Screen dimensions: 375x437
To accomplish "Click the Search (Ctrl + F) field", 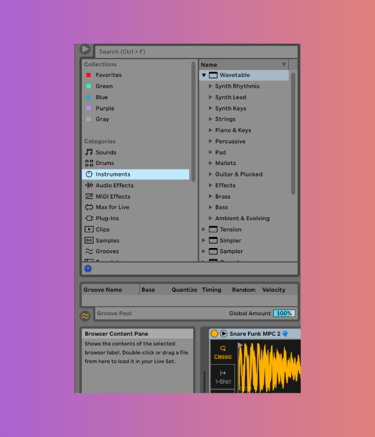I will click(x=196, y=52).
